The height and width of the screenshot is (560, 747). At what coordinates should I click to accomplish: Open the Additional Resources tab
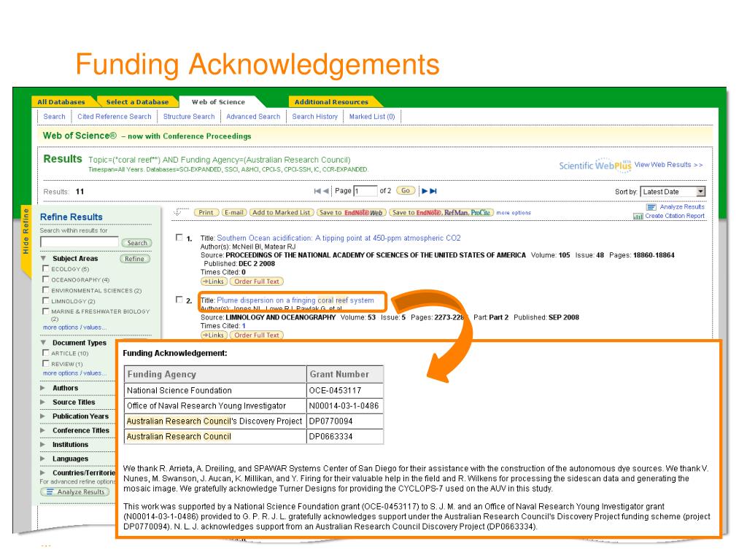[x=332, y=102]
